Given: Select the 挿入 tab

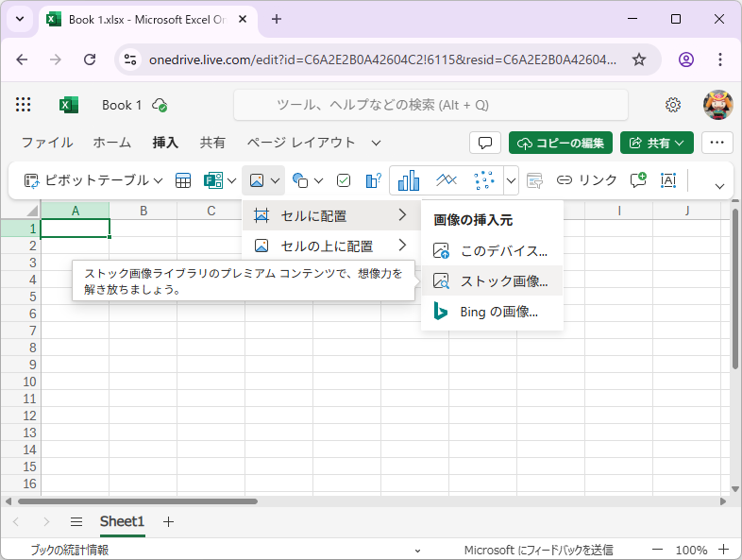Looking at the screenshot, I should coord(165,143).
